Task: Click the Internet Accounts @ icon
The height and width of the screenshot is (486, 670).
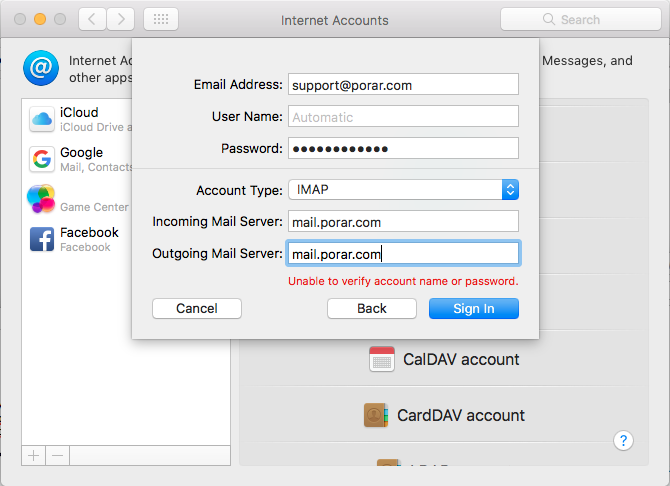Action: pos(40,68)
